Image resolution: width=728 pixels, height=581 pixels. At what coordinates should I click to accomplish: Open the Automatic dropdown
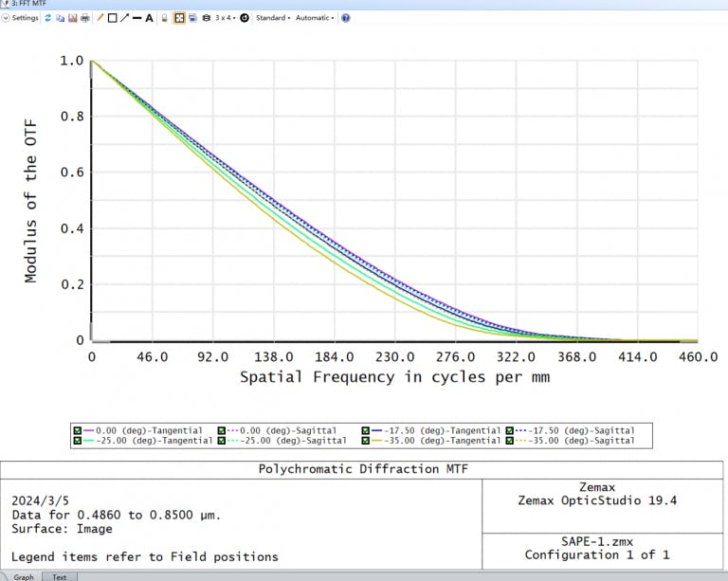tap(314, 18)
